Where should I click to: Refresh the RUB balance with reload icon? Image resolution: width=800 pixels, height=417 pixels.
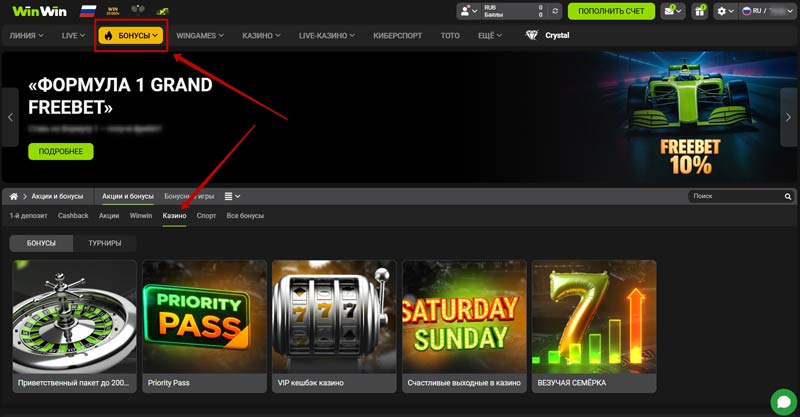555,11
